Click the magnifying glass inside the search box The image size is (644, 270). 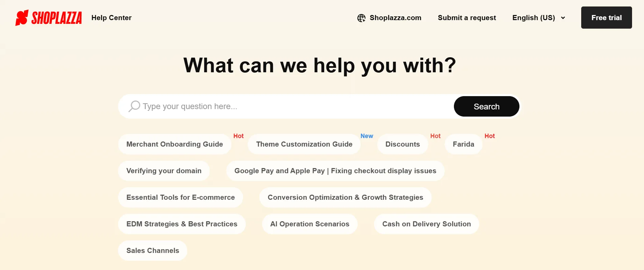(x=134, y=106)
